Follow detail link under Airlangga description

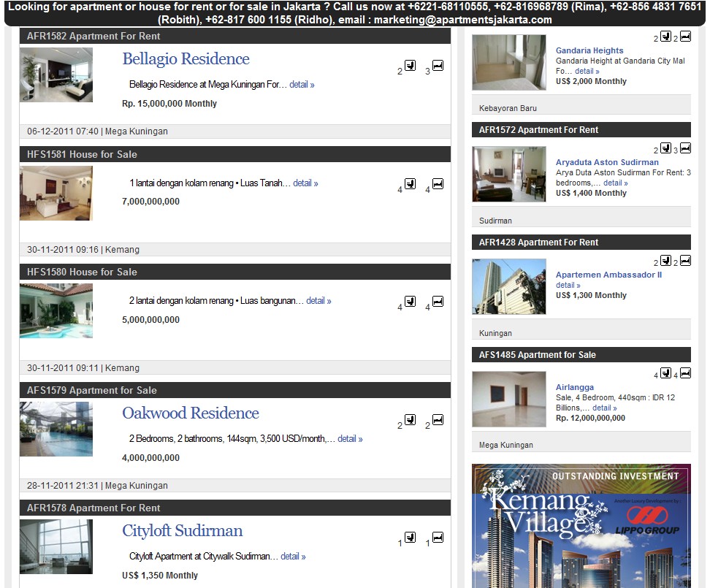605,408
